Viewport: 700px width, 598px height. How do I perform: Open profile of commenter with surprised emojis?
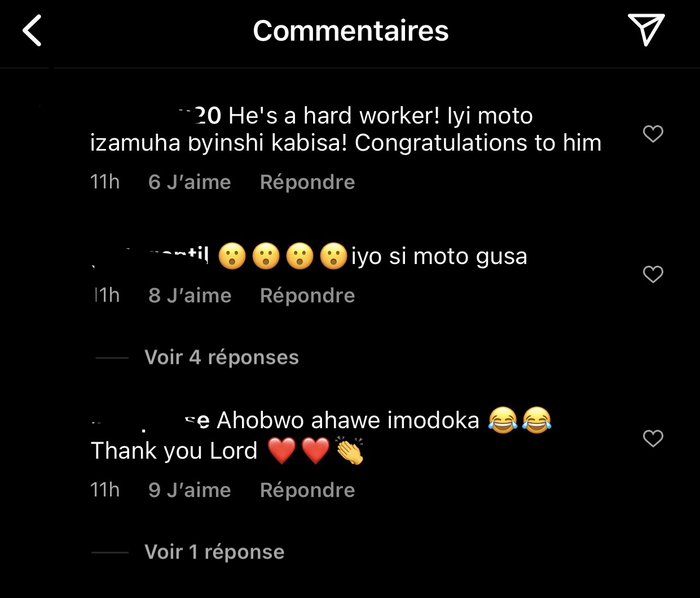[x=150, y=257]
